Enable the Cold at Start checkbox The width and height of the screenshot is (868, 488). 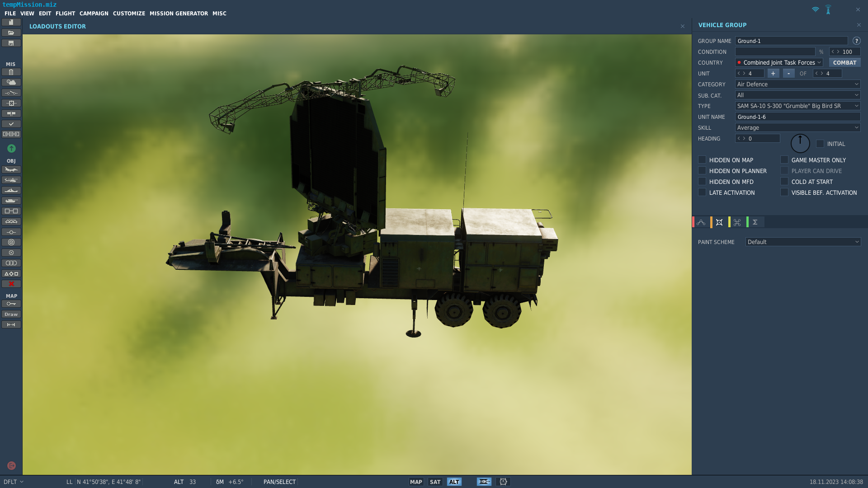click(784, 181)
